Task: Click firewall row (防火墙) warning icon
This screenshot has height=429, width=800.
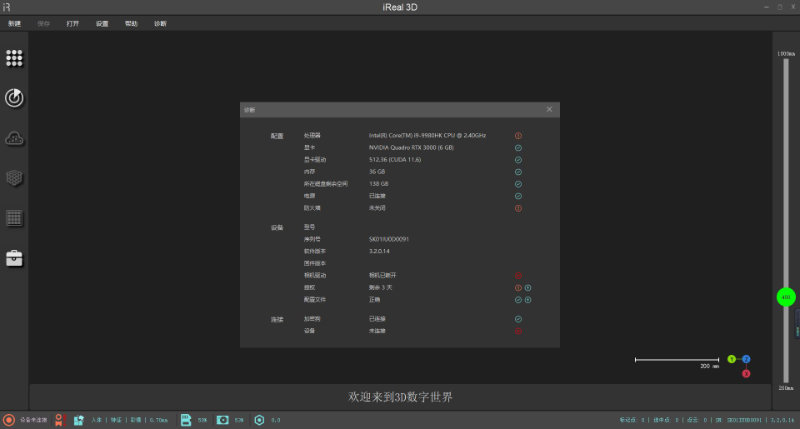Action: [518, 208]
